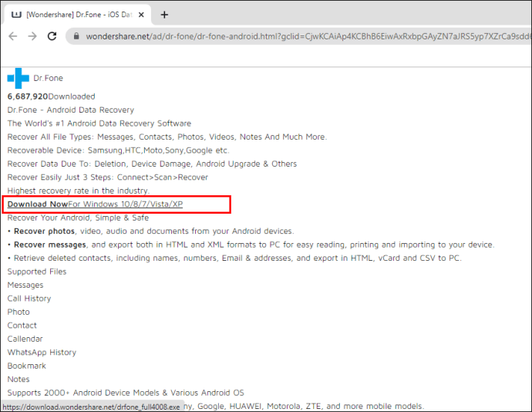Click the 'Recover messages' bullet text
The height and width of the screenshot is (412, 532).
point(251,245)
